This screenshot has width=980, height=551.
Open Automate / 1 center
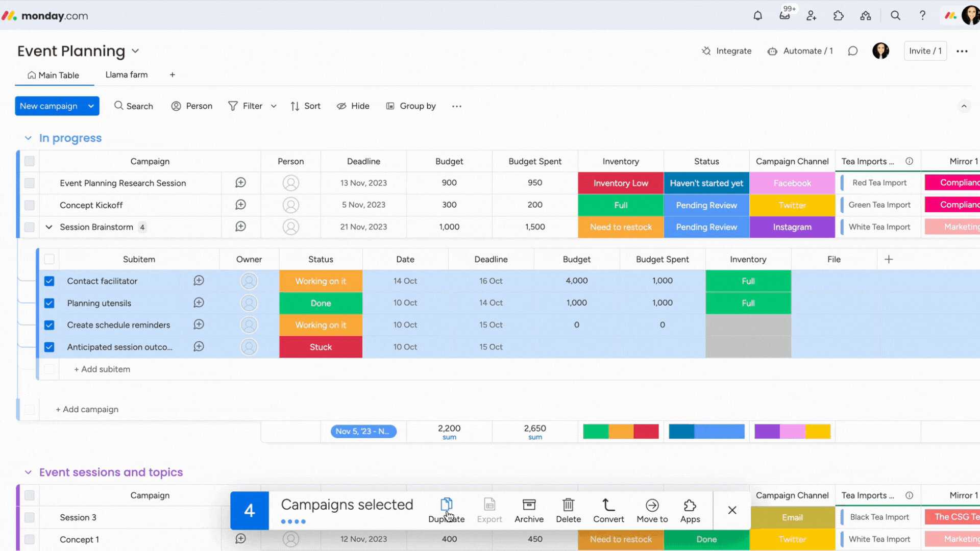coord(800,51)
